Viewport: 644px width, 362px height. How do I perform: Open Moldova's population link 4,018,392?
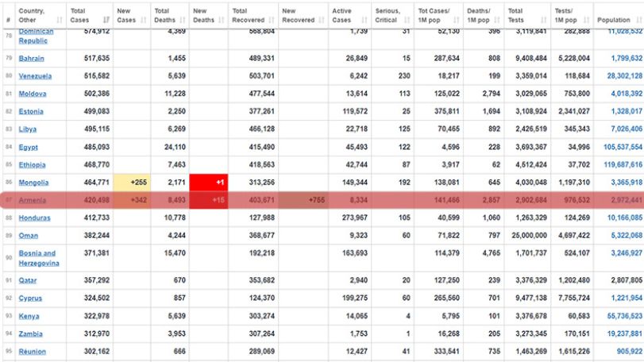627,94
